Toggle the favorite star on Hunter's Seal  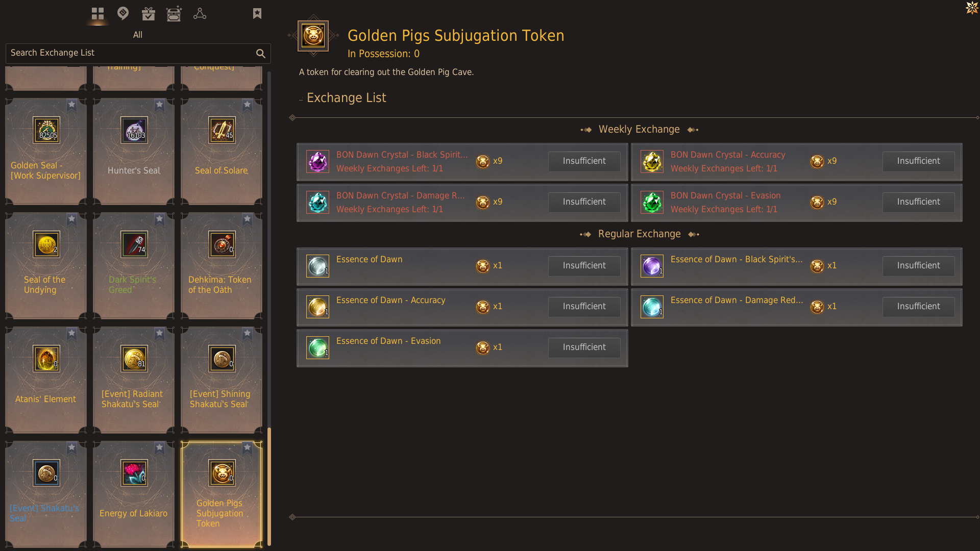pos(159,105)
